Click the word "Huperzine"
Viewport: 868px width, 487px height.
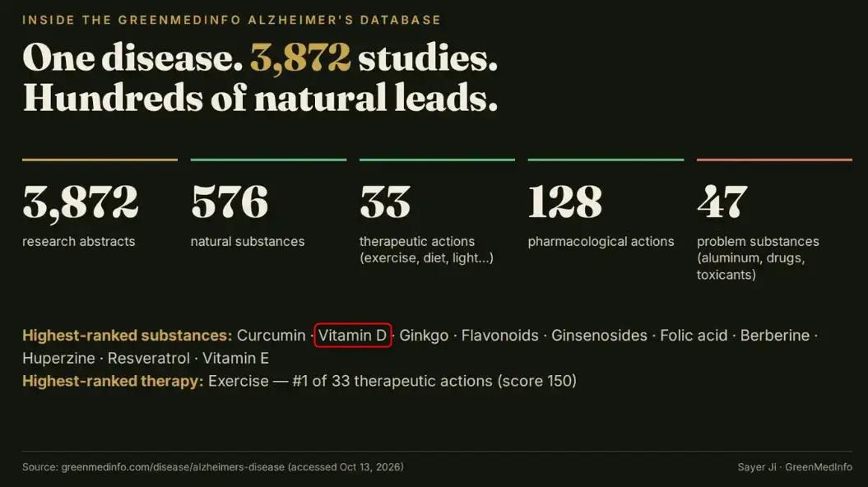click(x=58, y=358)
